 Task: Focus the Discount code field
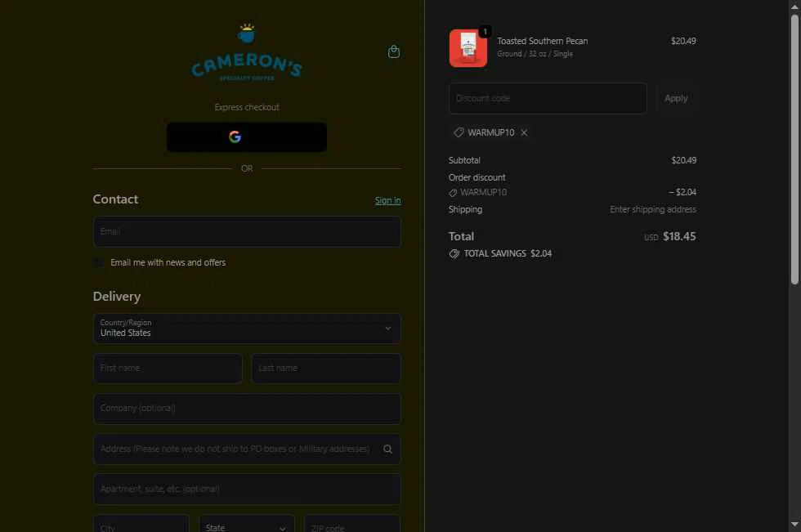tap(548, 99)
